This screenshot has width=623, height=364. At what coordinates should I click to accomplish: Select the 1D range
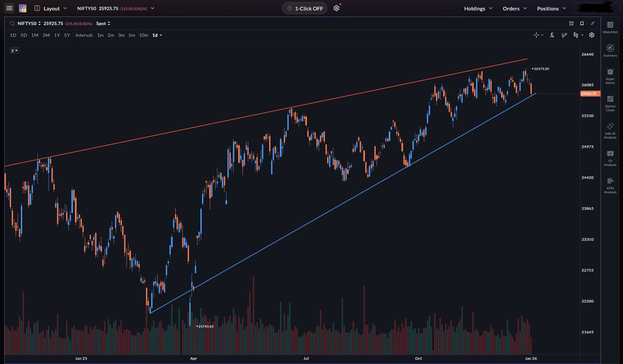click(13, 35)
